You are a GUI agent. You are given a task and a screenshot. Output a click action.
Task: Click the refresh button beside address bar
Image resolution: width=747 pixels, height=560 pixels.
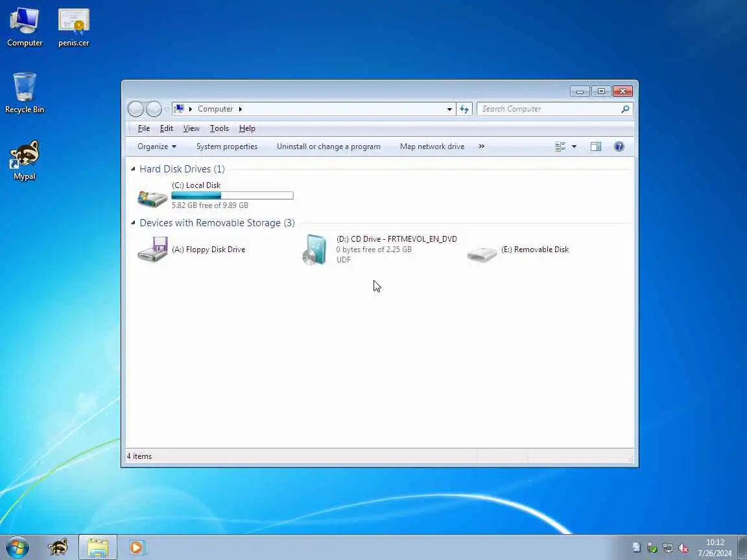tap(464, 109)
